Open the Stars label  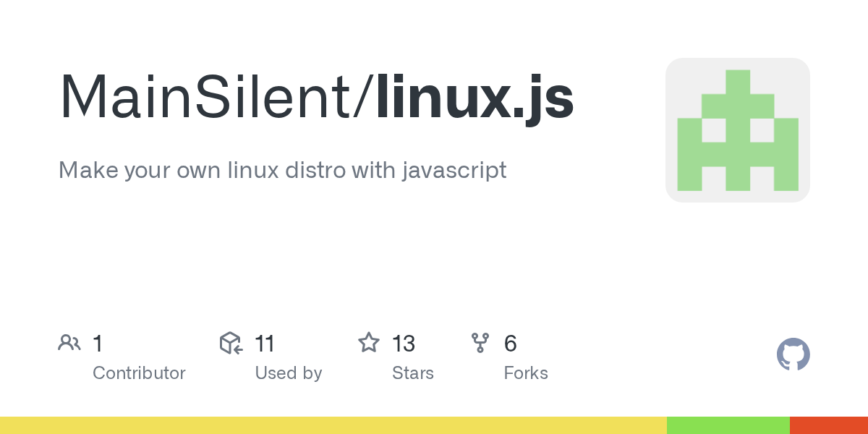click(x=412, y=373)
